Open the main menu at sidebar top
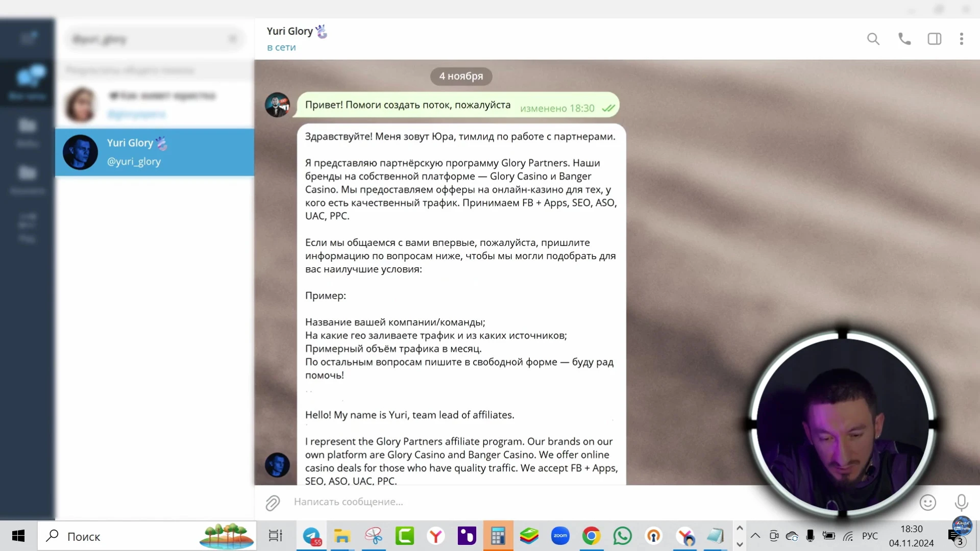980x551 pixels. tap(28, 38)
